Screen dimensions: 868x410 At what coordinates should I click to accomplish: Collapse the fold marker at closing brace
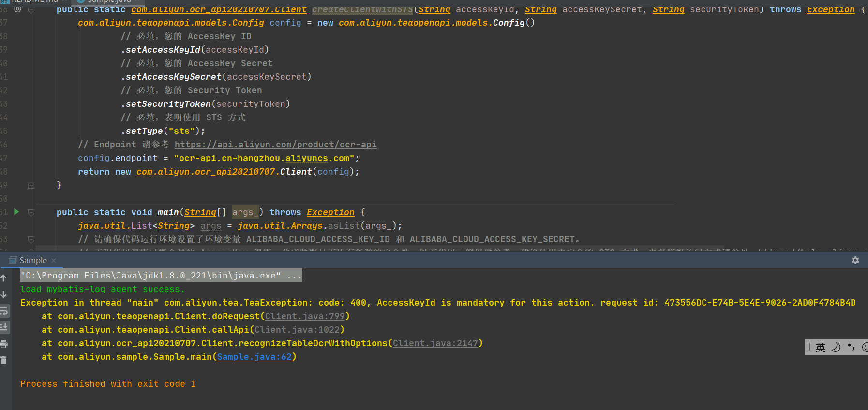click(x=31, y=185)
